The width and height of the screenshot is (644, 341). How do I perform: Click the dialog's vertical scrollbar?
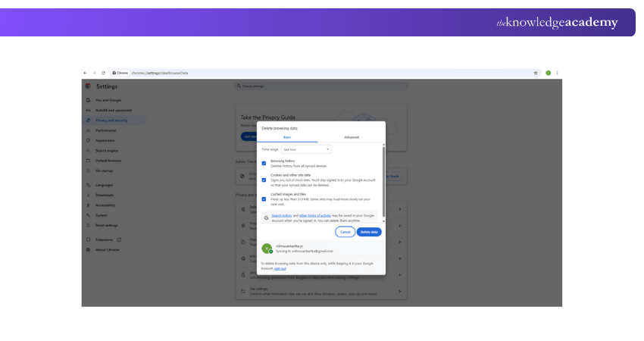[x=383, y=182]
